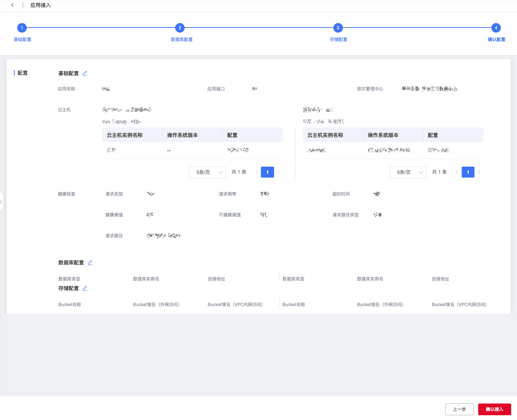Click the 请求路径类型 label
The height and width of the screenshot is (420, 517).
coord(346,215)
